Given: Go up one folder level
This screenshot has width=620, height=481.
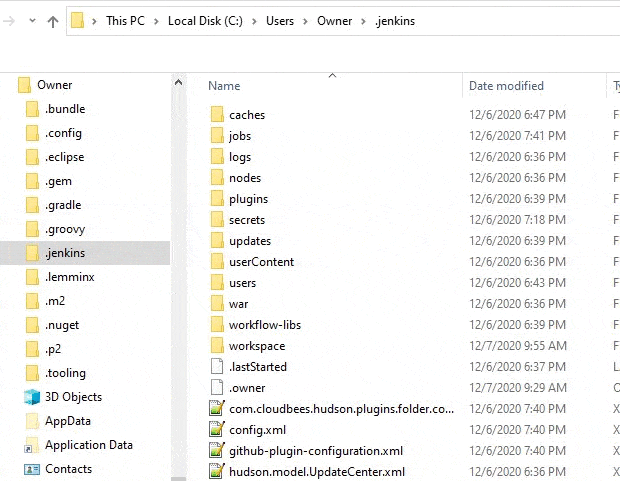Looking at the screenshot, I should pos(53,21).
